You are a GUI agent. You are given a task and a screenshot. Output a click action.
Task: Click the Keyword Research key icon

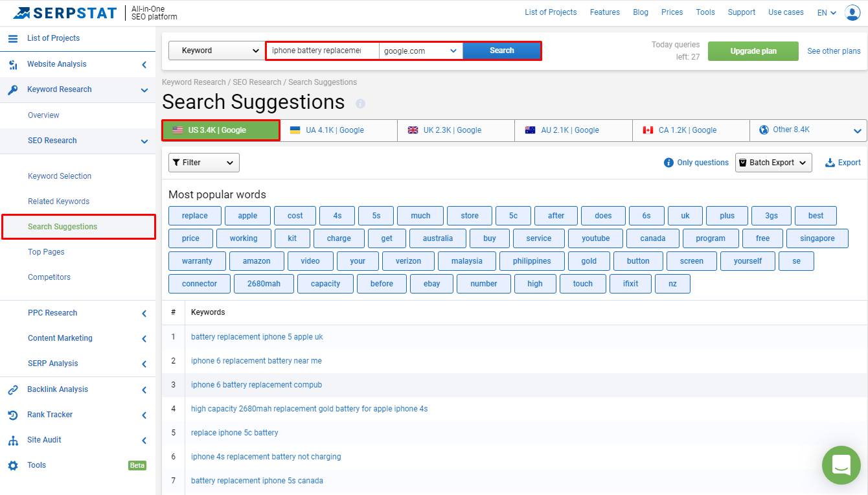click(x=13, y=89)
